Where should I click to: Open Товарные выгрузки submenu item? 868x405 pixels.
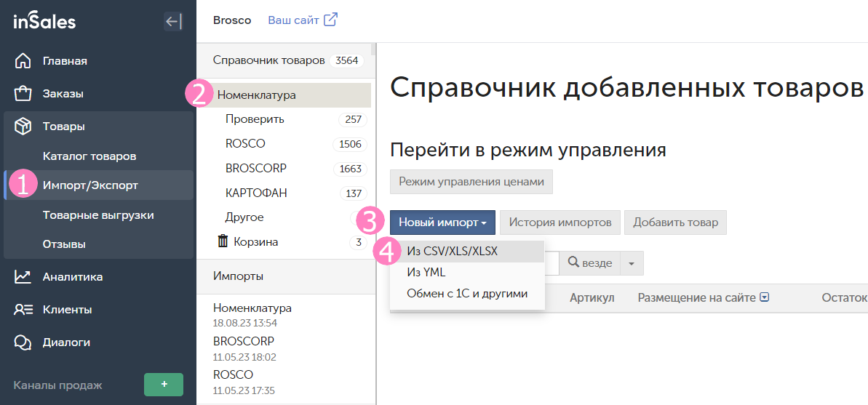pos(98,214)
